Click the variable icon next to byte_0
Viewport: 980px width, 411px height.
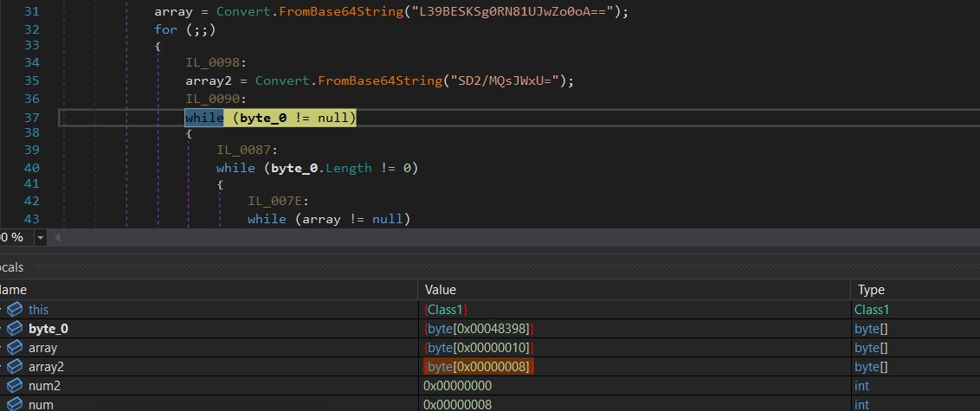[15, 328]
